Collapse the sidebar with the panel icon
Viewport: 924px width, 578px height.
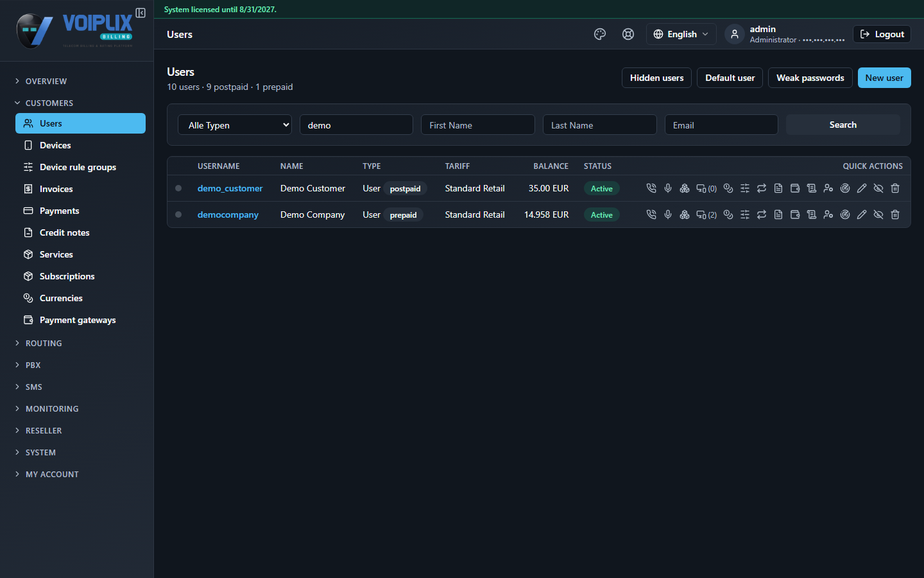tap(141, 13)
